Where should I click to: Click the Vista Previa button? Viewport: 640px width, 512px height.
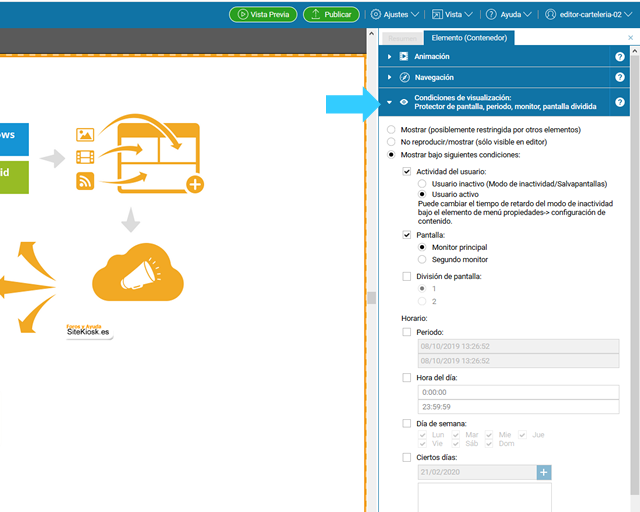(x=263, y=14)
